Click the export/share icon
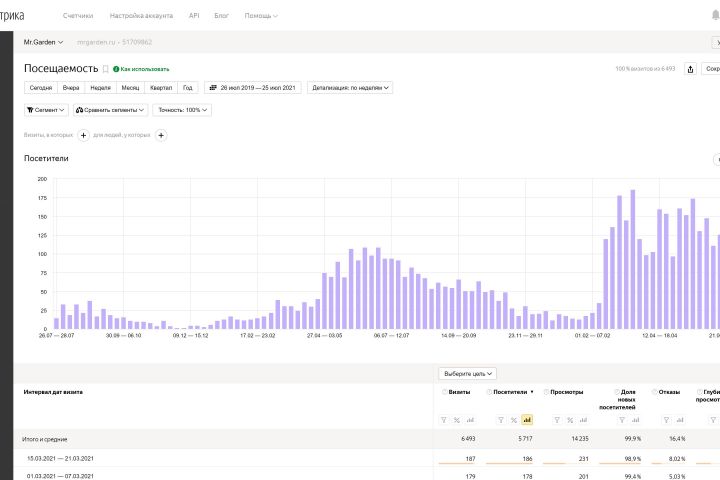The width and height of the screenshot is (720, 480). (x=690, y=69)
